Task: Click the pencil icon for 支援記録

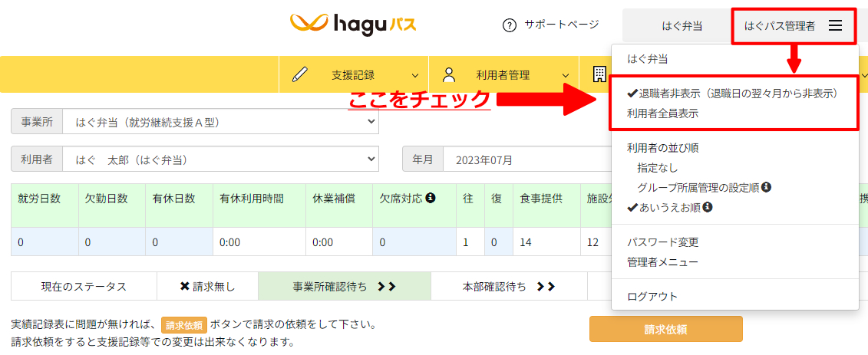Action: [300, 74]
